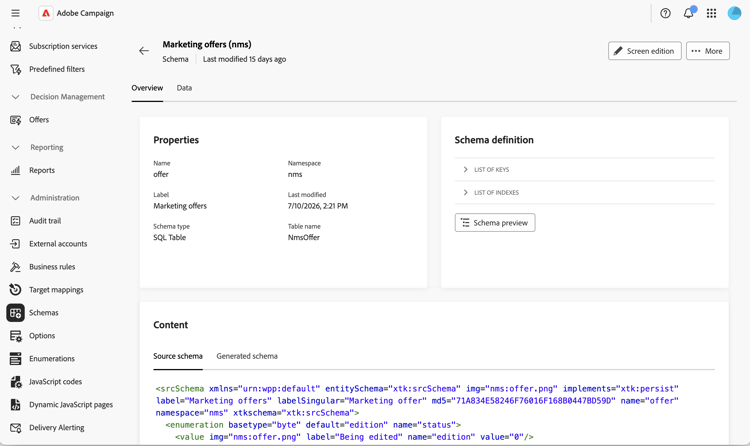This screenshot has width=750, height=446.
Task: Click the Business rules gavel icon
Action: (x=15, y=267)
